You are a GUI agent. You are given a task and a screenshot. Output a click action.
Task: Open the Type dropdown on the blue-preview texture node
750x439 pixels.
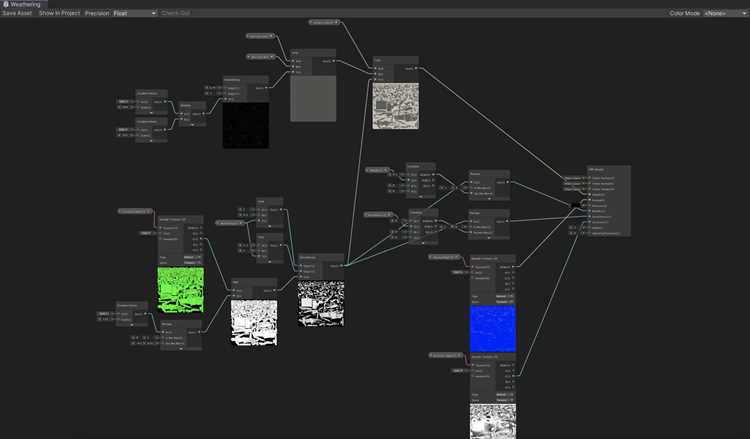505,296
